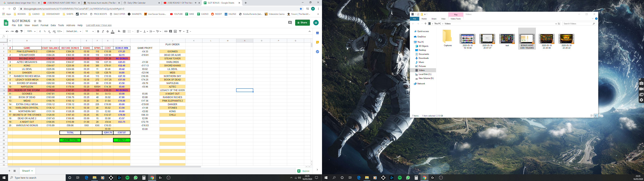The height and width of the screenshot is (181, 644).
Task: Open the Format menu
Action: [x=44, y=25]
